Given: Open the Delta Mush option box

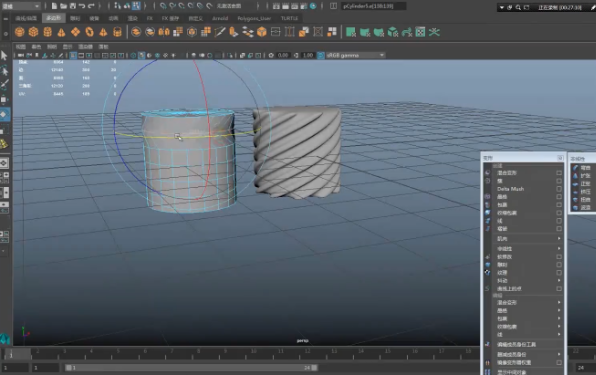Looking at the screenshot, I should 559,189.
